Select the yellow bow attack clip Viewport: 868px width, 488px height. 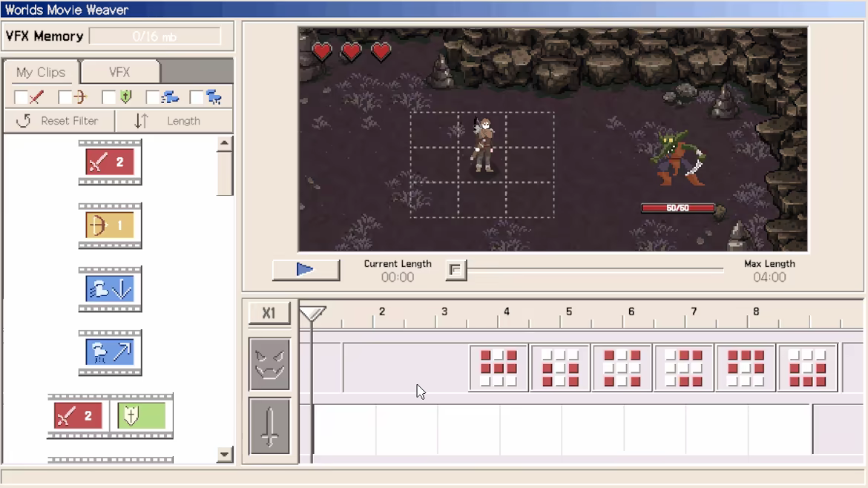110,225
